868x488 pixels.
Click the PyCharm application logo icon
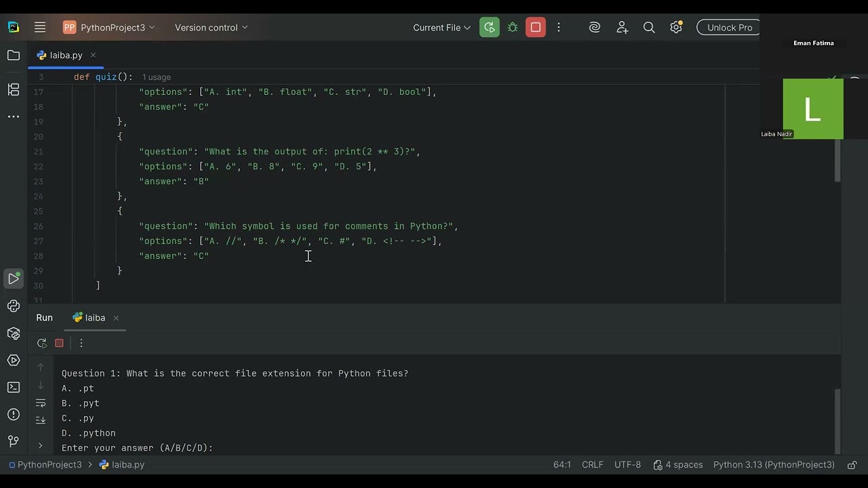[14, 28]
